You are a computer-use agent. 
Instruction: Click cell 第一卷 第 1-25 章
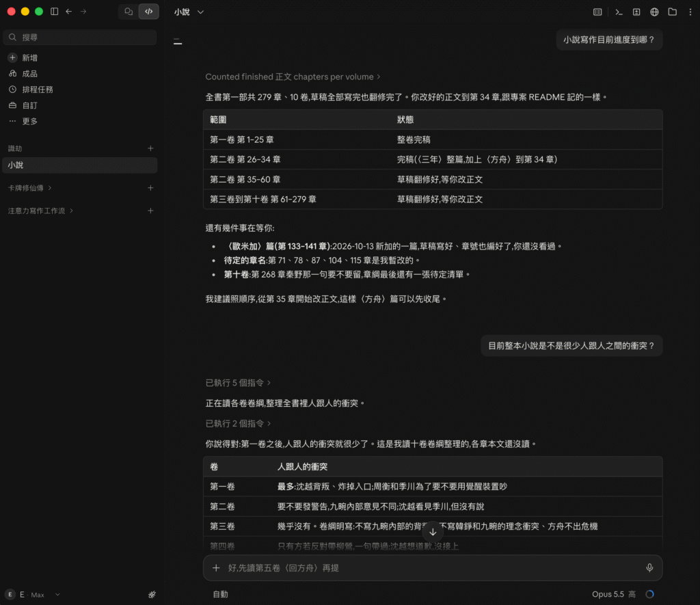[x=242, y=139]
